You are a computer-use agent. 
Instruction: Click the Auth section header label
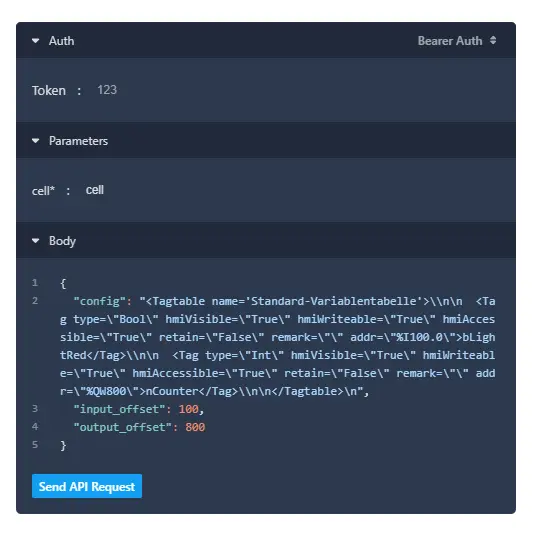coord(61,41)
